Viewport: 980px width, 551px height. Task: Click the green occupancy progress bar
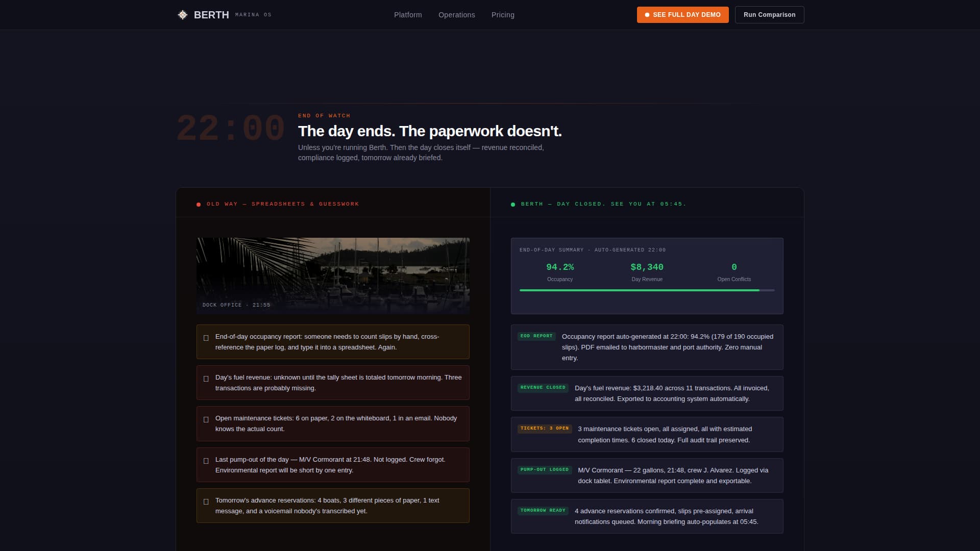coord(638,290)
